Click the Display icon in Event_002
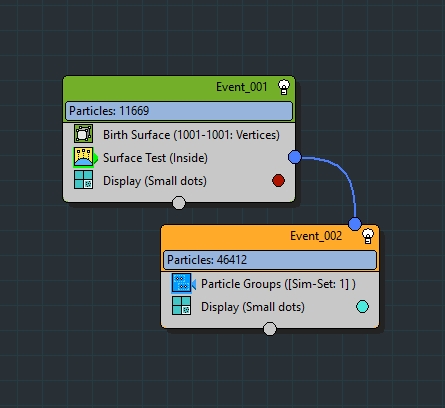Image resolution: width=445 pixels, height=408 pixels. tap(181, 306)
